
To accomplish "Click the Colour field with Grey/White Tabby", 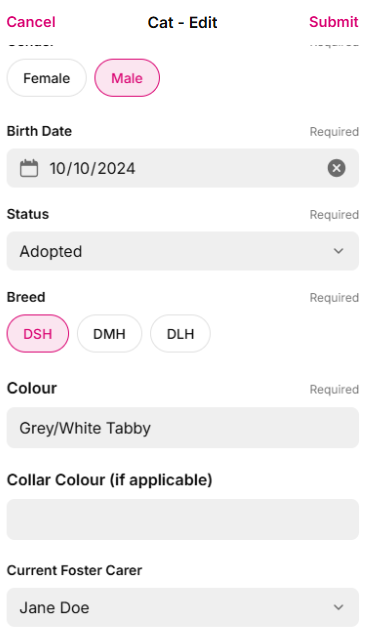I will coord(183,428).
